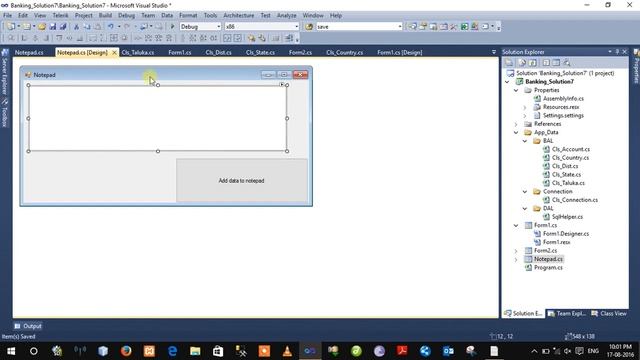The image size is (640, 360).
Task: Select SqlHelper.cs in the tree
Action: click(x=567, y=217)
